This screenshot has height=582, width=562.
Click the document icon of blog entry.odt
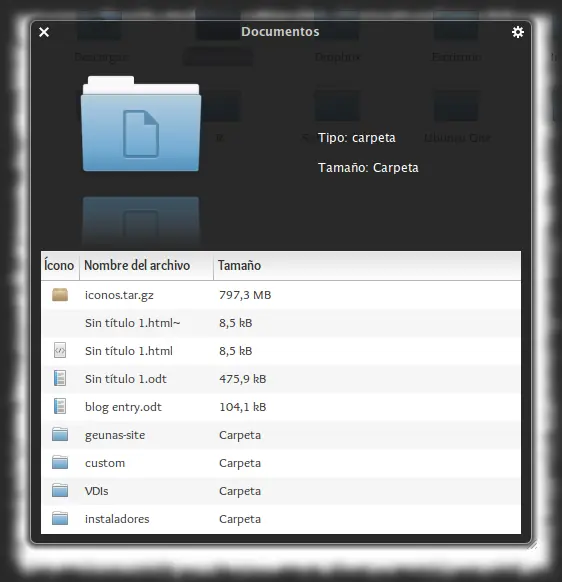60,406
